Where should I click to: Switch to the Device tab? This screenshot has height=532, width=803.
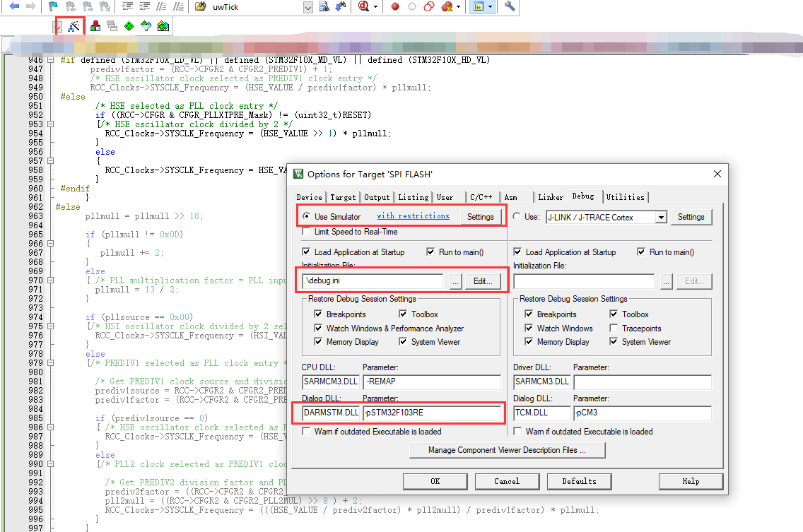(x=310, y=197)
